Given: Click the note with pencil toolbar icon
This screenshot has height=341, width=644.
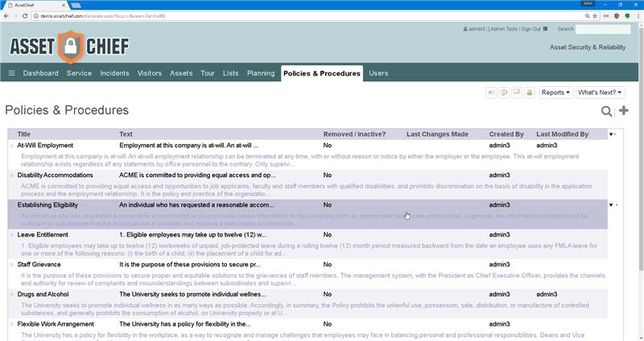Looking at the screenshot, I should [x=504, y=92].
